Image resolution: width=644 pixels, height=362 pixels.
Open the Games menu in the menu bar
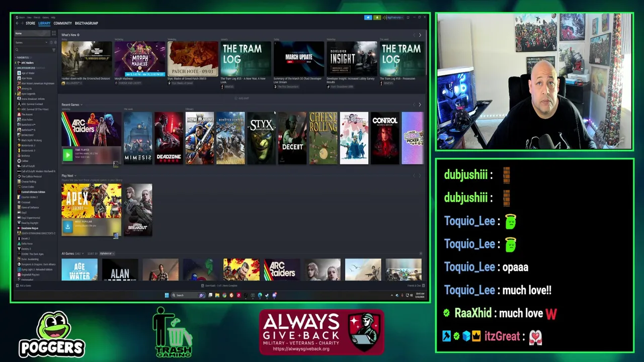pos(45,18)
